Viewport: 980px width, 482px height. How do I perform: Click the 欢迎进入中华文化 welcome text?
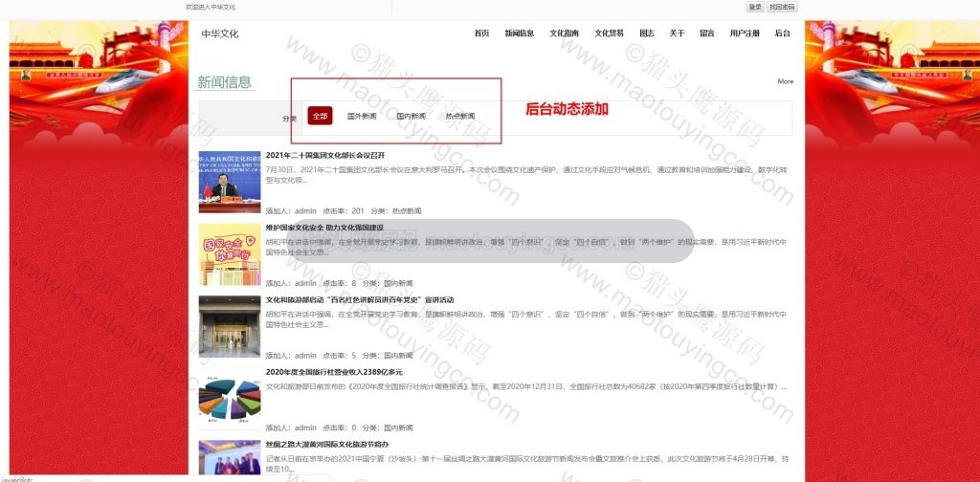(x=211, y=7)
